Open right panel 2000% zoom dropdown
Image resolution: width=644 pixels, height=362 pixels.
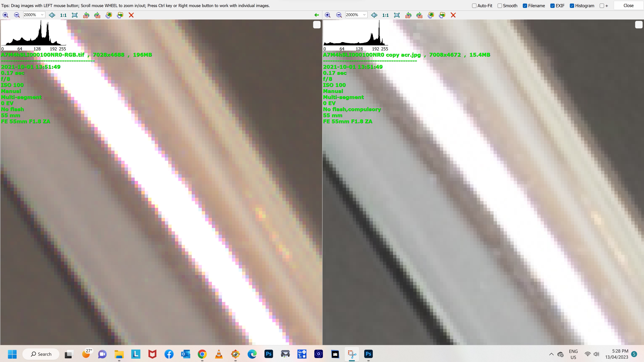(364, 15)
